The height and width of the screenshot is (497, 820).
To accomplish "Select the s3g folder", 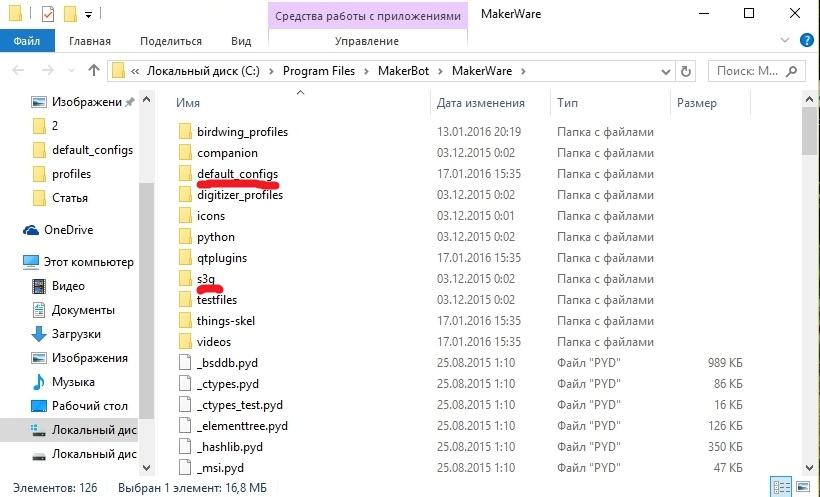I will (x=206, y=278).
